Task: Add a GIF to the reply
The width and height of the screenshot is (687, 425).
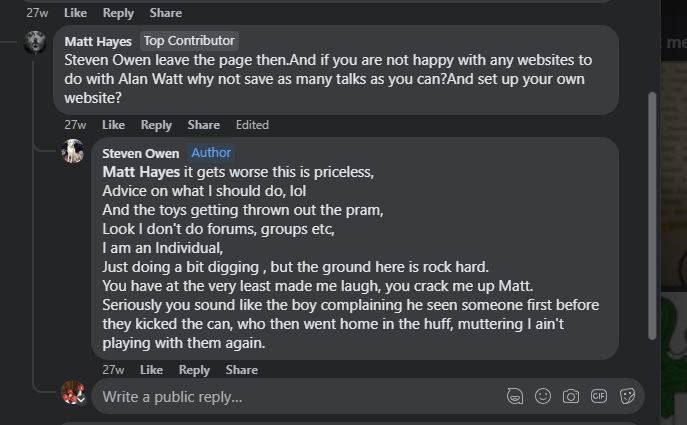Action: pos(599,397)
